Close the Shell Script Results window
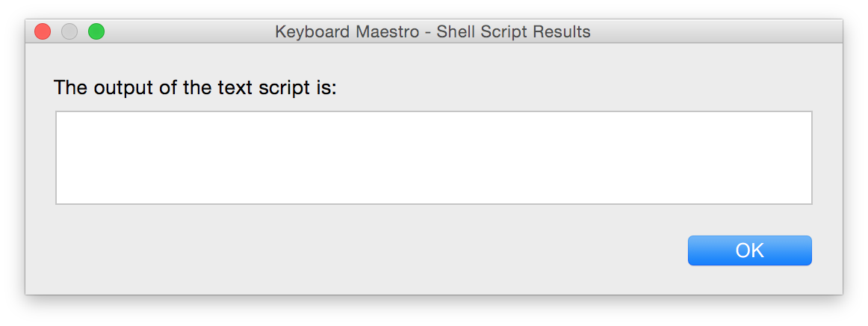Screen dimensions: 868x326 pos(43,31)
